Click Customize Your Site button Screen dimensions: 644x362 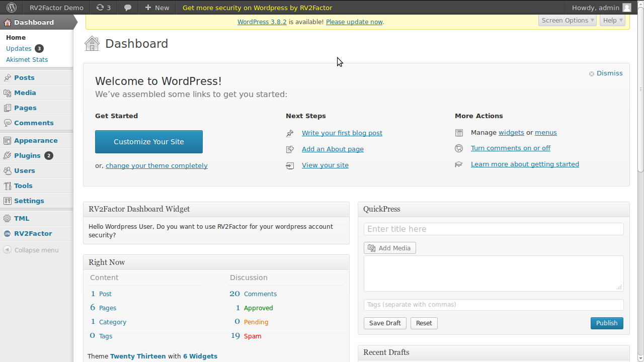pyautogui.click(x=149, y=142)
